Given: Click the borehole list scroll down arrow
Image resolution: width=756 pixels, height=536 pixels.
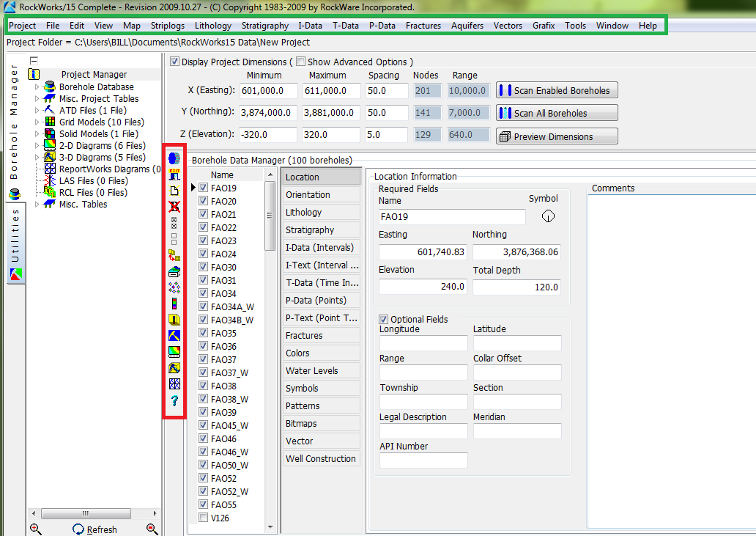Looking at the screenshot, I should tap(270, 526).
